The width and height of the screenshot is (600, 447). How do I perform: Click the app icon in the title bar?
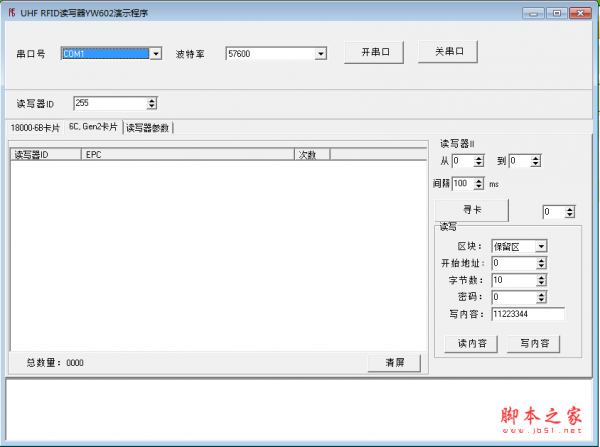(x=12, y=13)
